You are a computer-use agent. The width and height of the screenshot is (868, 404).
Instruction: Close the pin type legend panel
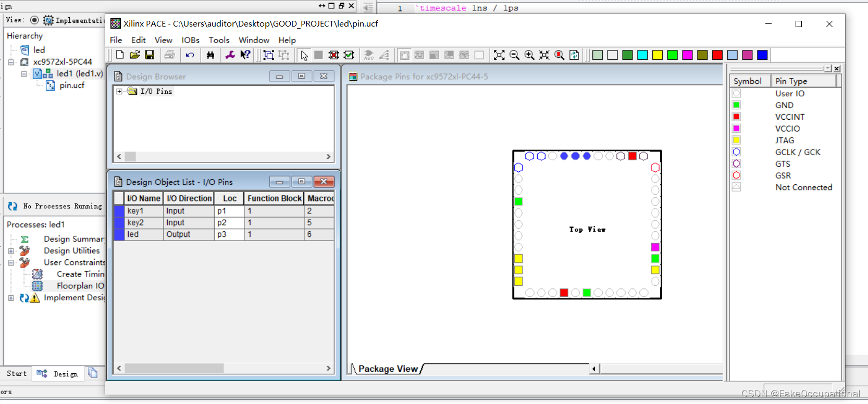(x=837, y=69)
